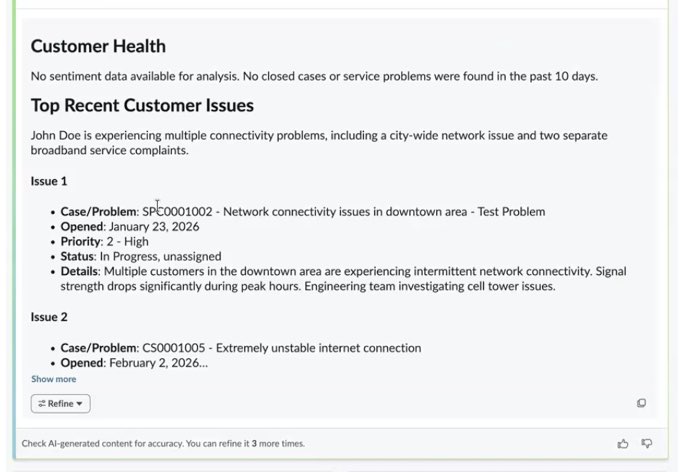Click the Opened February 2, 2026 line
The height and width of the screenshot is (472, 688).
point(134,363)
